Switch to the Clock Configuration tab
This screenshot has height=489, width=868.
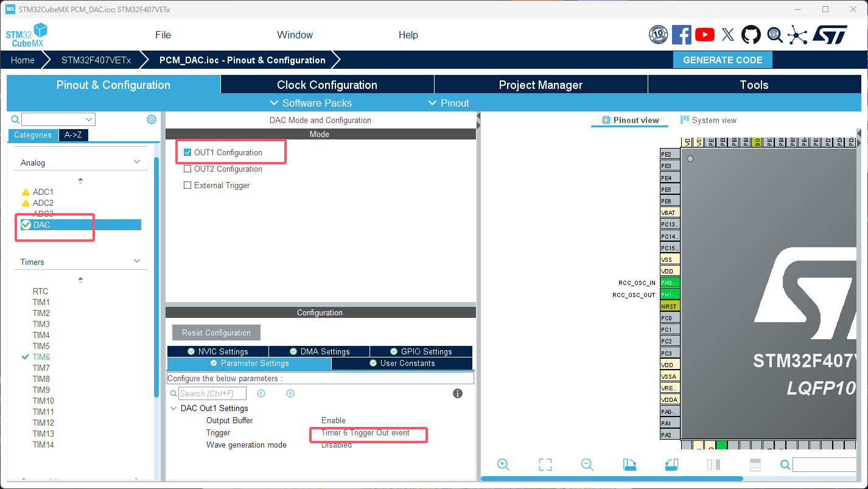pos(327,85)
